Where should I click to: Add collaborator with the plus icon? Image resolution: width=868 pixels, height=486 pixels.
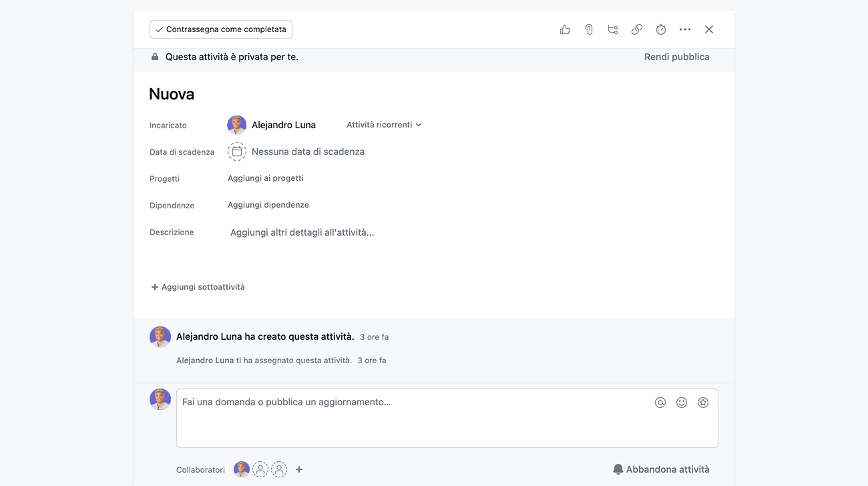299,469
